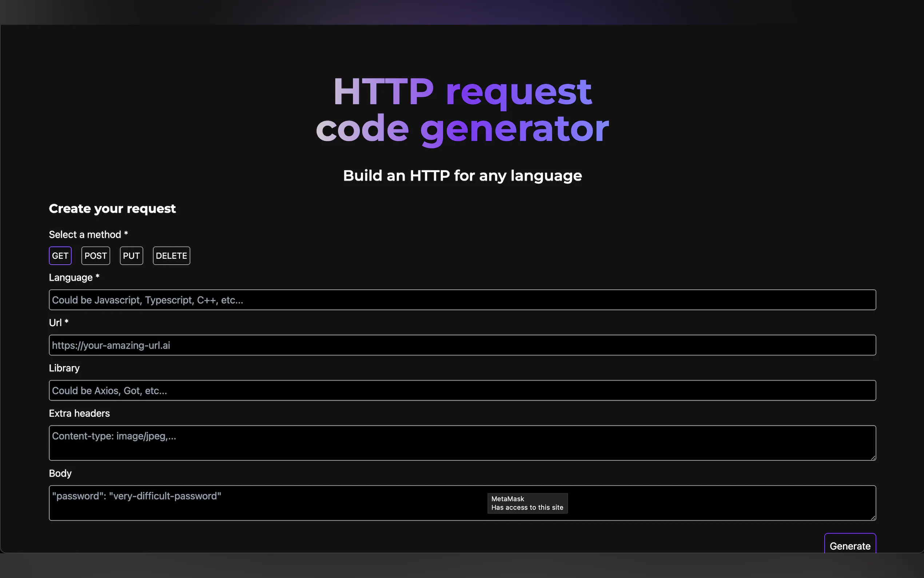Click the MetaMask access tooltip

click(x=527, y=503)
